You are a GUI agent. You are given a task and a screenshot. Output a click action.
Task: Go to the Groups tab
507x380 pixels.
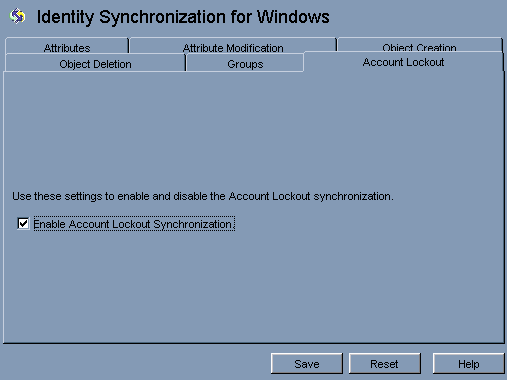click(245, 63)
